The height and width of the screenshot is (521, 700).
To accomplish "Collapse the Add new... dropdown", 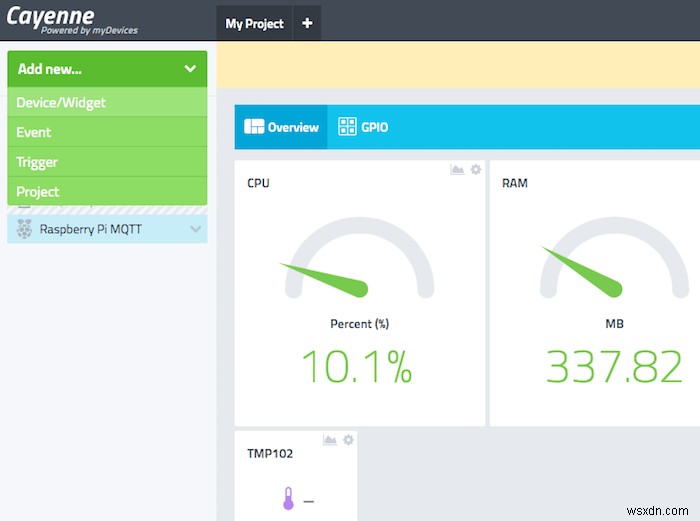I will click(x=190, y=69).
